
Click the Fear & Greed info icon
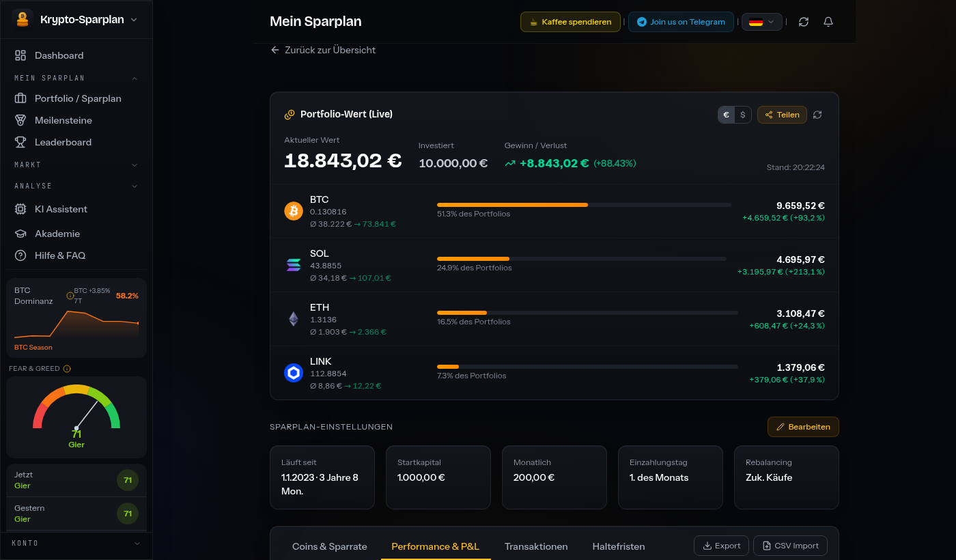point(67,369)
